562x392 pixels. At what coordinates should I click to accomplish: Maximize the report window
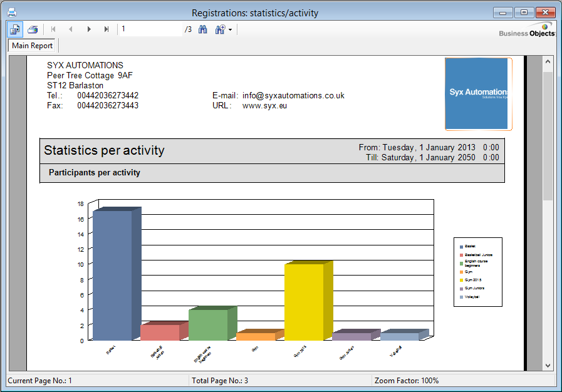[x=524, y=13]
